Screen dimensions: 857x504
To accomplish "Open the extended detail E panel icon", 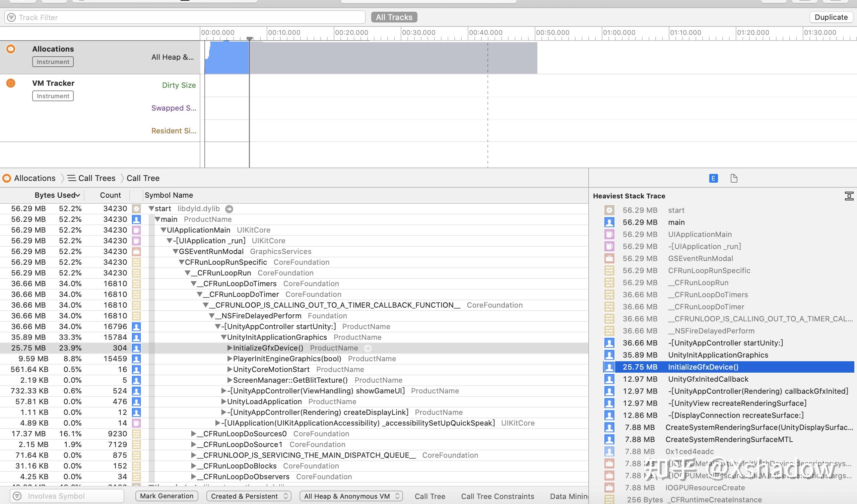I will pyautogui.click(x=713, y=178).
